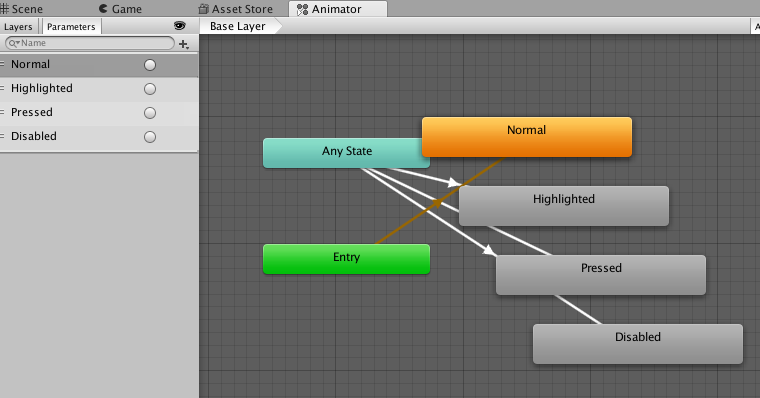Select the green Entry node

click(347, 259)
